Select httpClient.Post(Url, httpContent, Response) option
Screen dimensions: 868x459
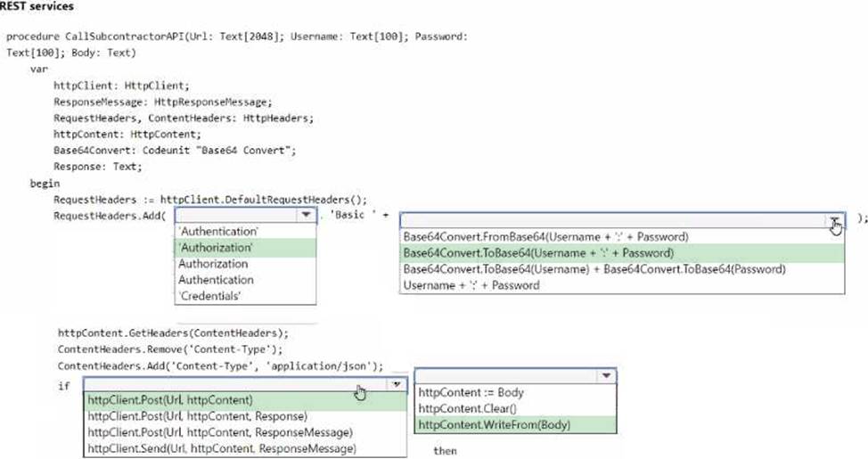pos(198,416)
